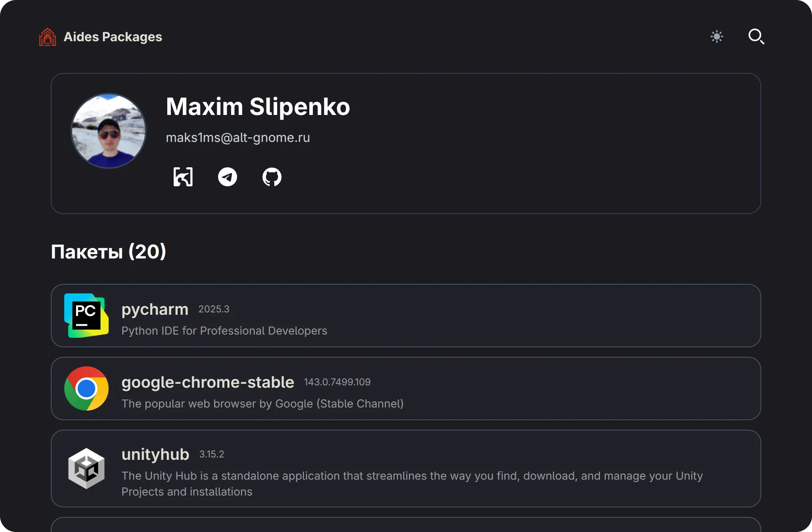
Task: Click the Google Chrome application icon
Action: (x=86, y=388)
